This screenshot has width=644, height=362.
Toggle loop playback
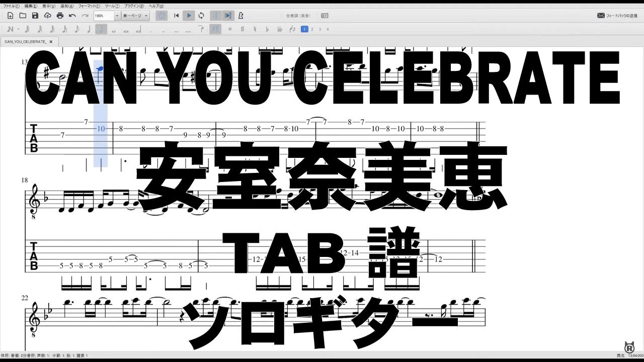pyautogui.click(x=201, y=16)
